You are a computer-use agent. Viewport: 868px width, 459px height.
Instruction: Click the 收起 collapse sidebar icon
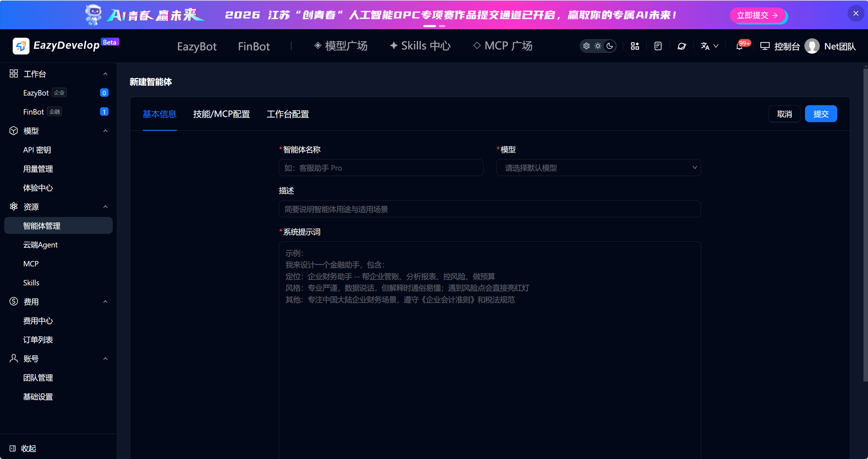(13, 448)
